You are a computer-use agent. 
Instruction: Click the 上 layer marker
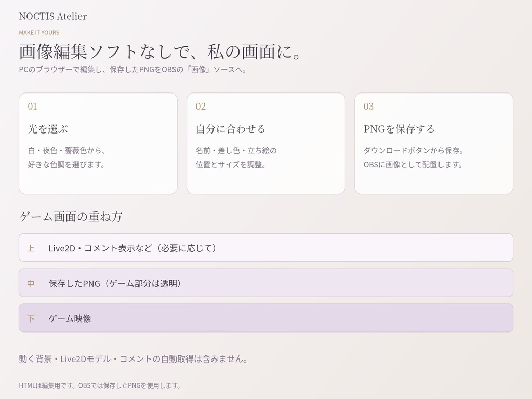click(x=31, y=248)
